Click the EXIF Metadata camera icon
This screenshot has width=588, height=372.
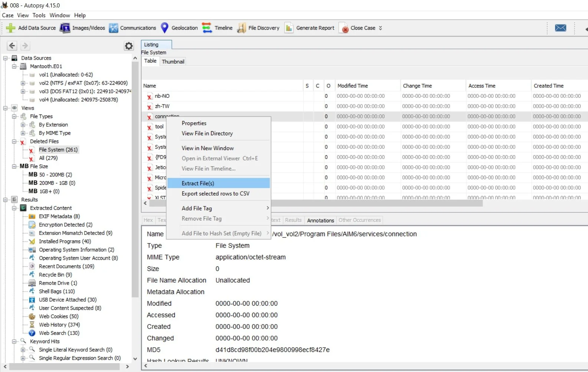point(32,216)
